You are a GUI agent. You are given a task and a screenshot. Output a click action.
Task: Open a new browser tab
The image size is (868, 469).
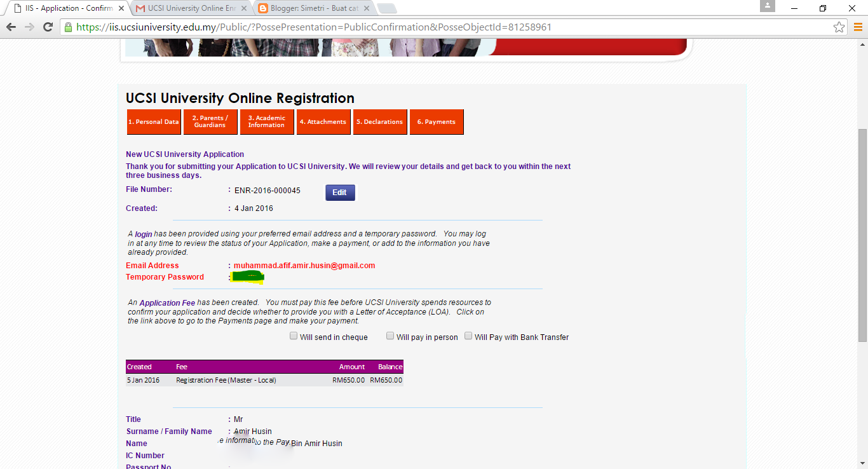[386, 9]
